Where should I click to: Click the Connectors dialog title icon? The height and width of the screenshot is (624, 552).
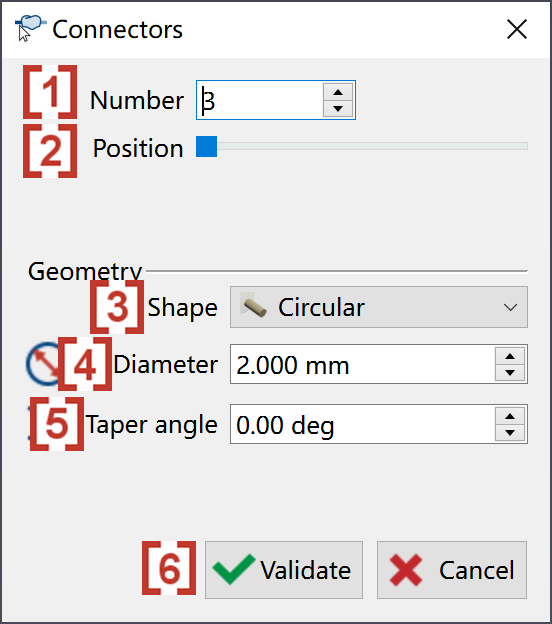coord(30,28)
